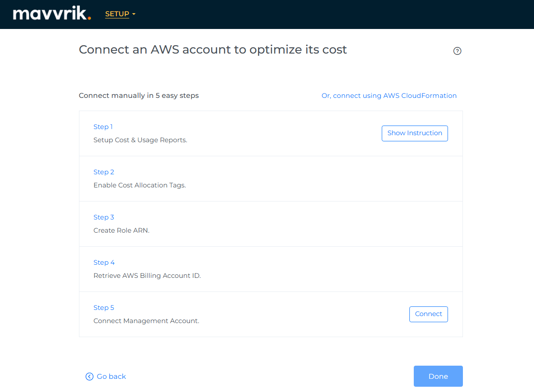Open the connect using AWS CloudFormation link
The image size is (534, 392).
[x=389, y=96]
